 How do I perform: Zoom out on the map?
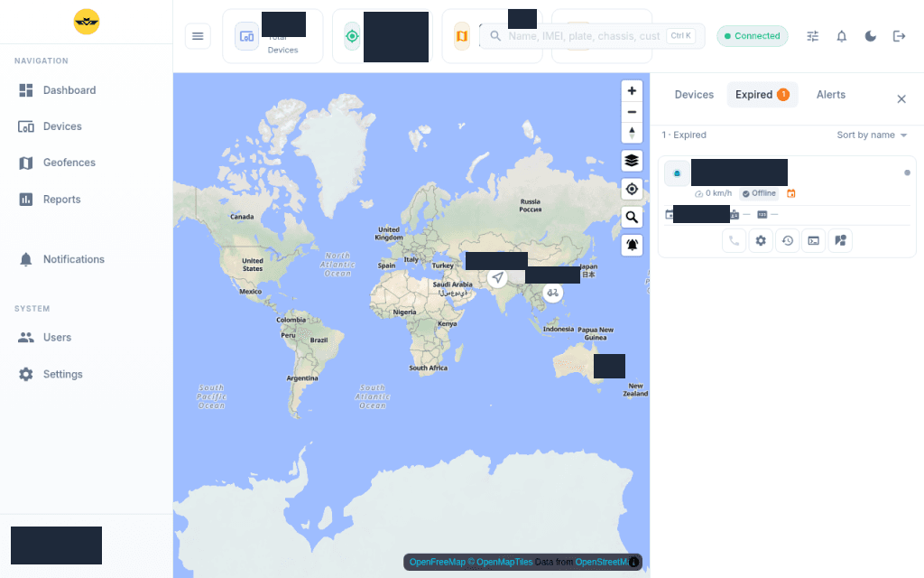pyautogui.click(x=632, y=111)
